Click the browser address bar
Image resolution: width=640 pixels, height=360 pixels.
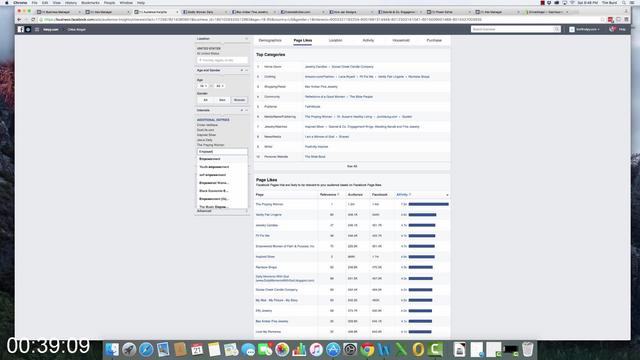point(320,19)
